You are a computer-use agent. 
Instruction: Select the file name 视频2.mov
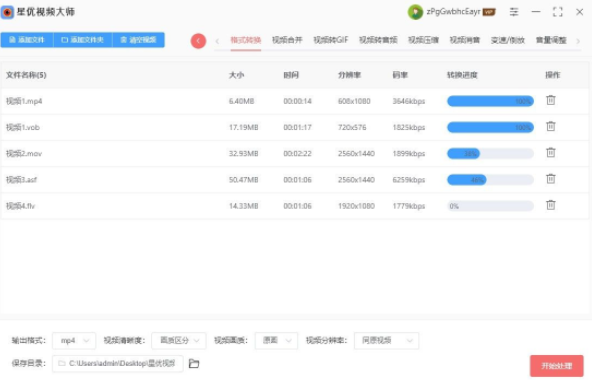click(x=24, y=153)
